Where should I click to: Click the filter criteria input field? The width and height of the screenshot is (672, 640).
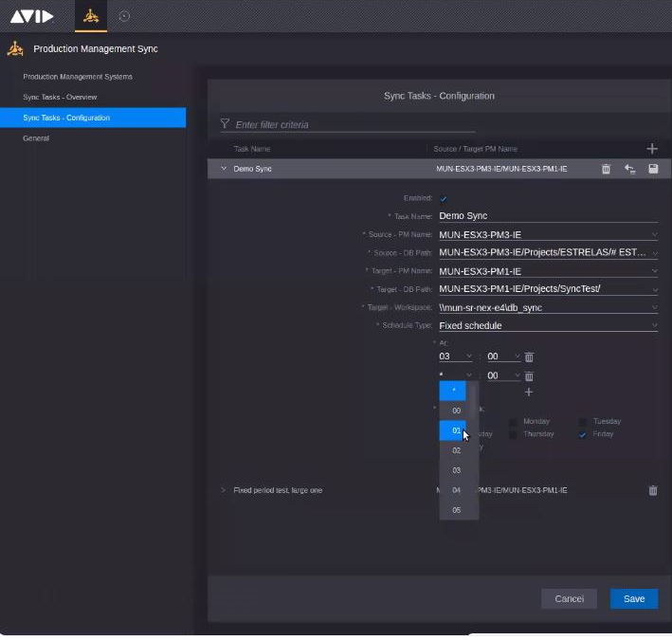[354, 125]
